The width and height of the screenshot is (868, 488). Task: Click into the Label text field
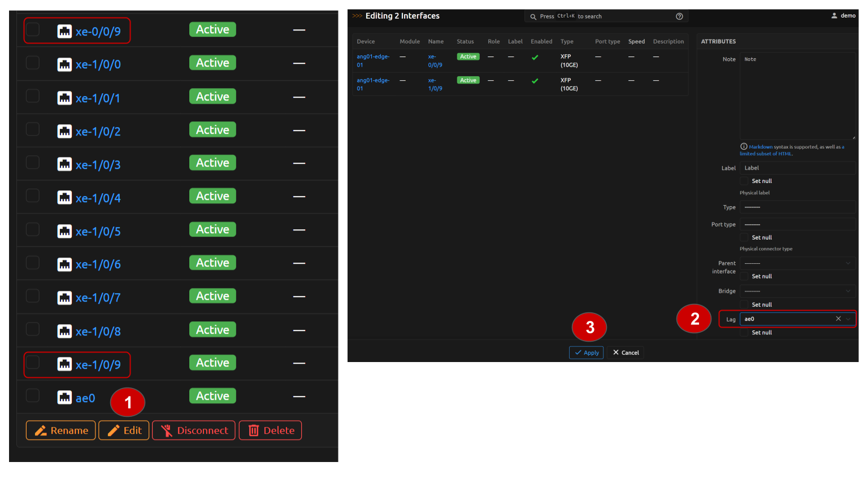click(797, 168)
